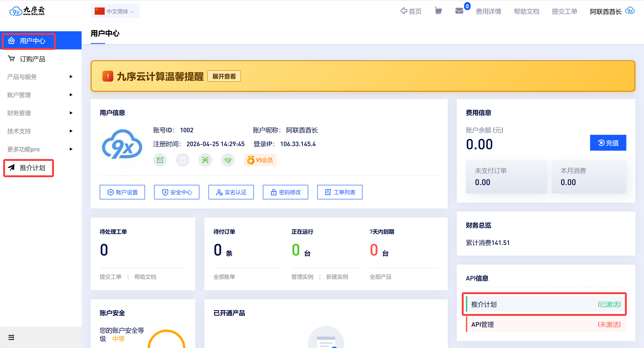The width and height of the screenshot is (644, 348).
Task: Click the username 阿联酋酋长 in header
Action: click(606, 12)
